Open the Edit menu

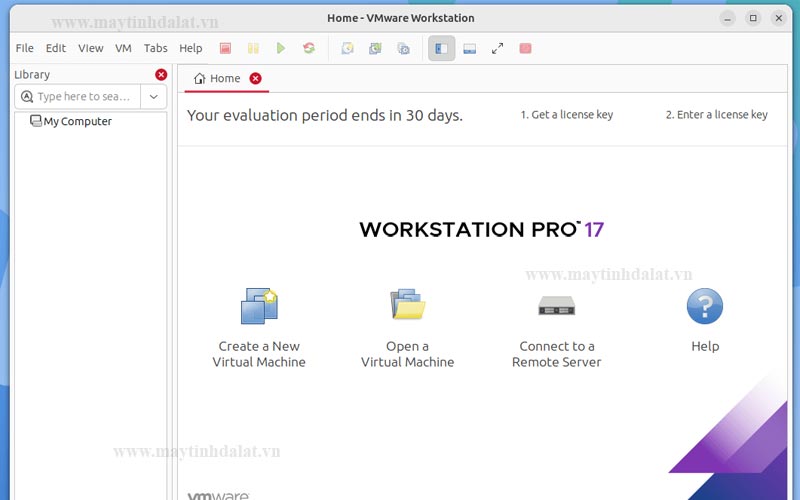(x=56, y=48)
